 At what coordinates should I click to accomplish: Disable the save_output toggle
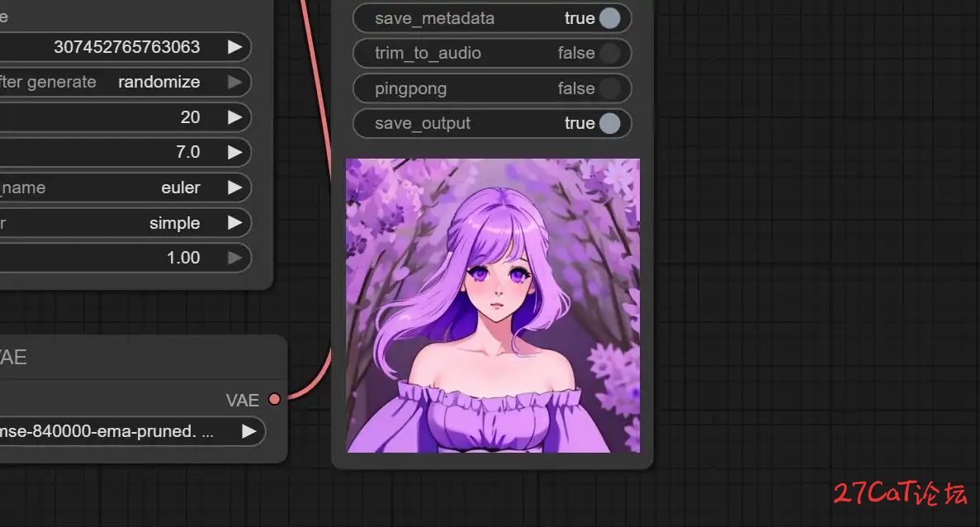click(x=609, y=124)
